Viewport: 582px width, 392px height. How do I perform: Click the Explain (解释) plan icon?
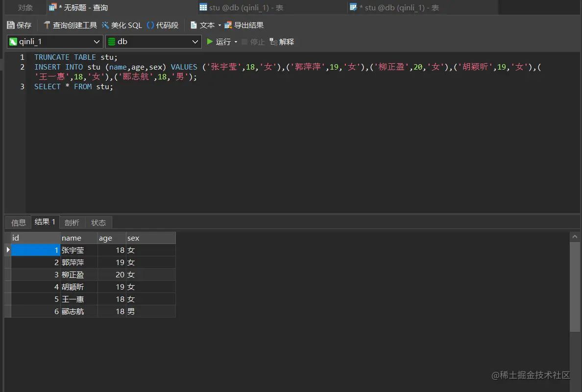[273, 42]
